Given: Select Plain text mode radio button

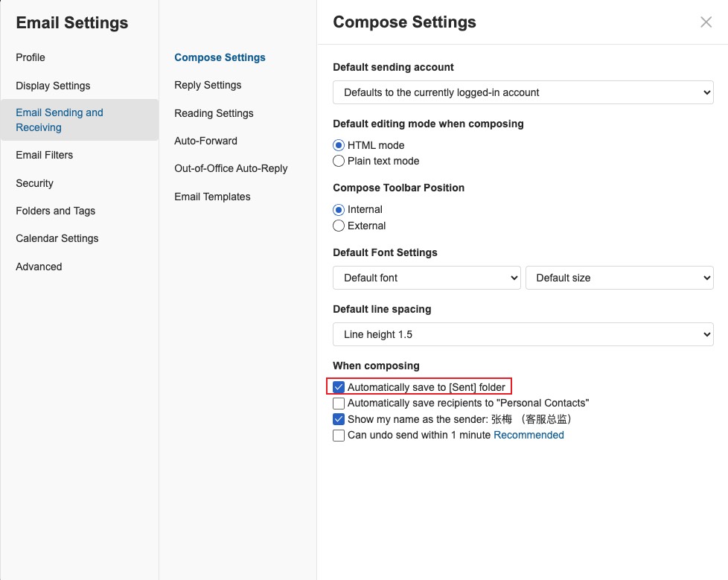Looking at the screenshot, I should 339,161.
